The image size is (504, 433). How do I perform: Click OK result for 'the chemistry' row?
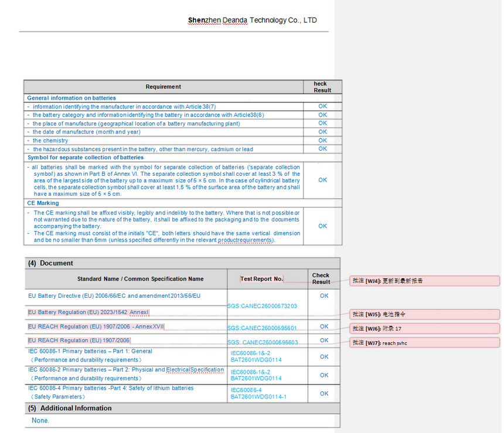pos(322,141)
